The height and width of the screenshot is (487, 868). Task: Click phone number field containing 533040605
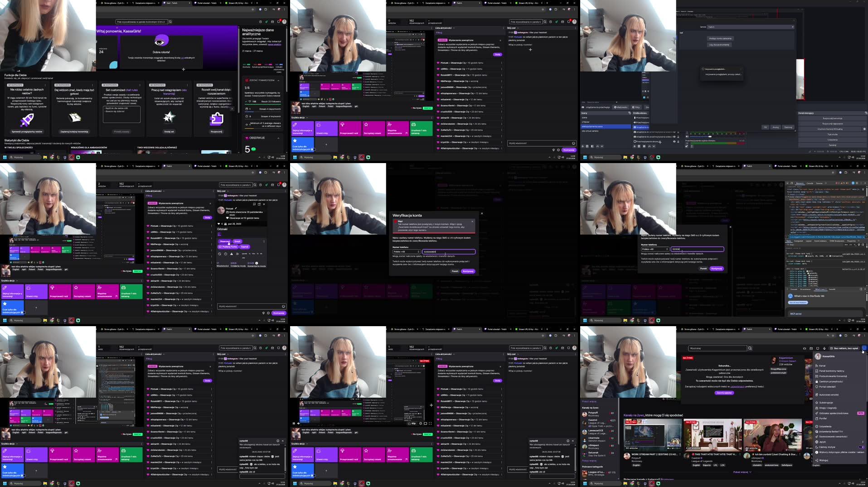pyautogui.click(x=449, y=251)
